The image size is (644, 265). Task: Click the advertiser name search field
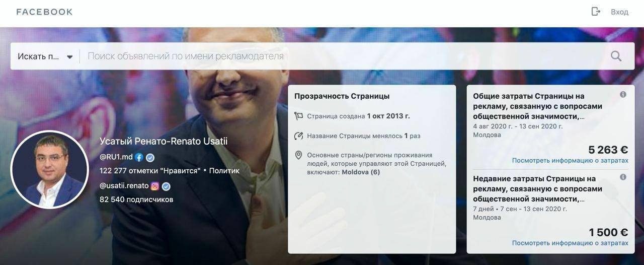tap(345, 56)
